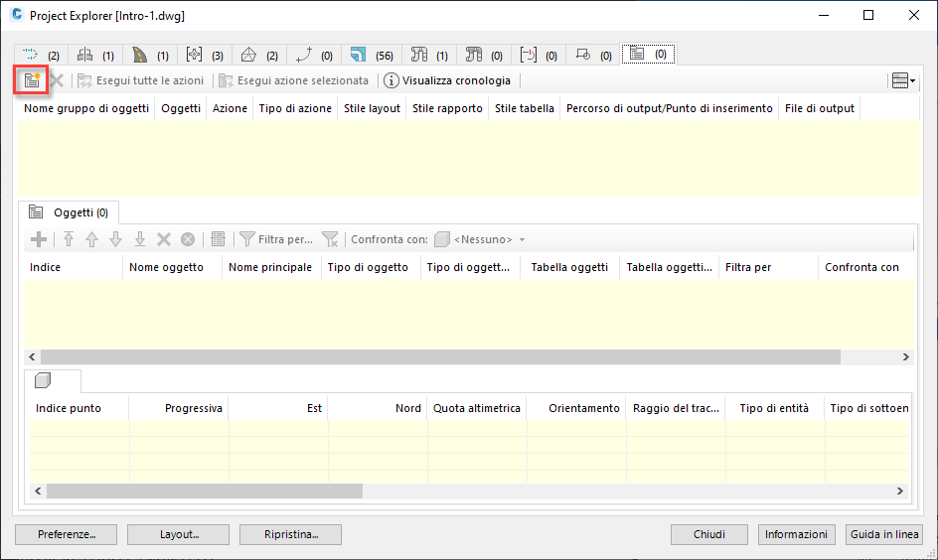Click the 'Tipo di azione' column header

[295, 108]
